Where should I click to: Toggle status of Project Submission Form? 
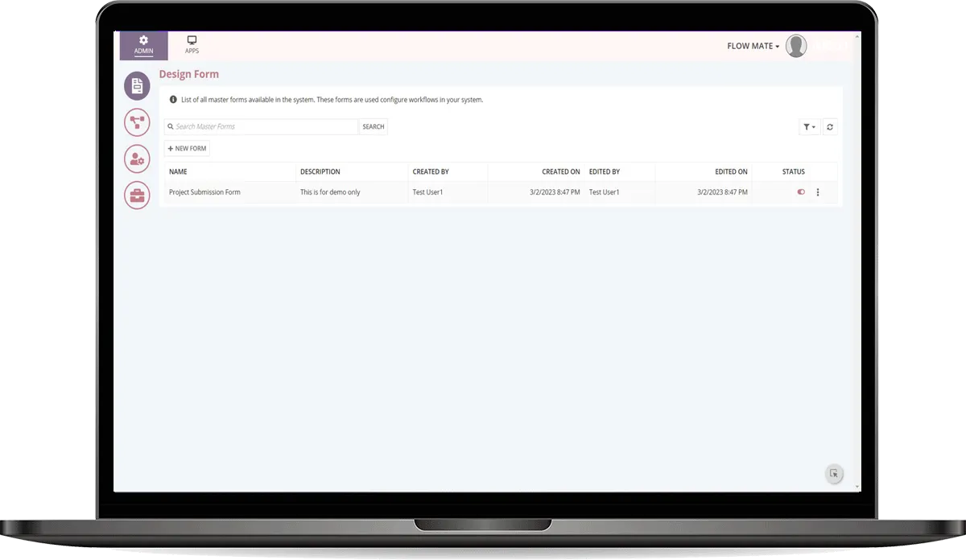801,192
